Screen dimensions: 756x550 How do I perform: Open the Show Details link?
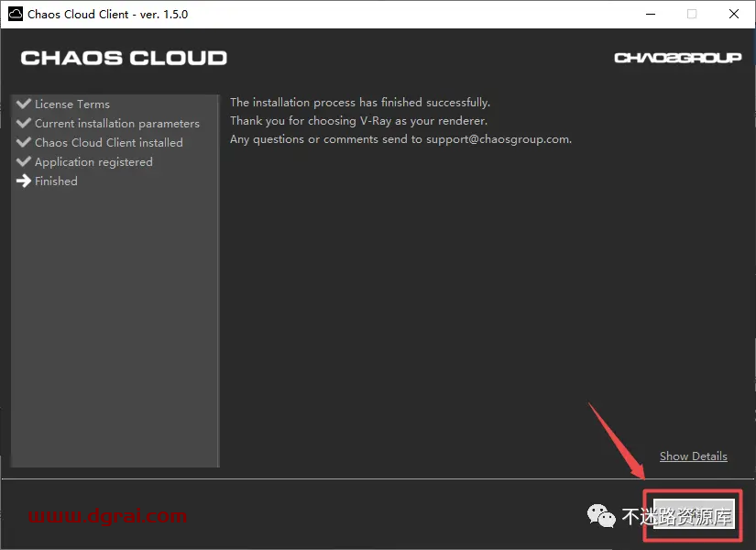click(x=694, y=456)
